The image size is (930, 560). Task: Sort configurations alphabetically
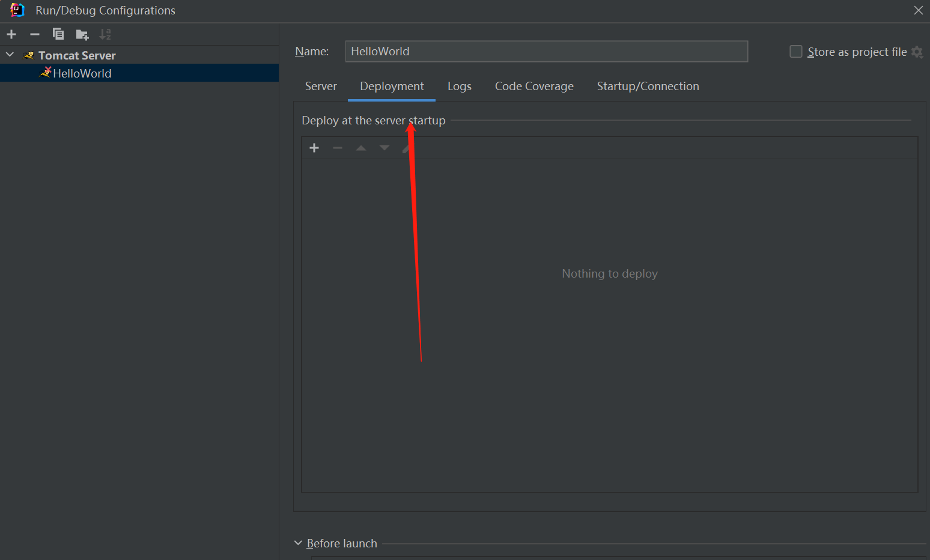pyautogui.click(x=105, y=34)
